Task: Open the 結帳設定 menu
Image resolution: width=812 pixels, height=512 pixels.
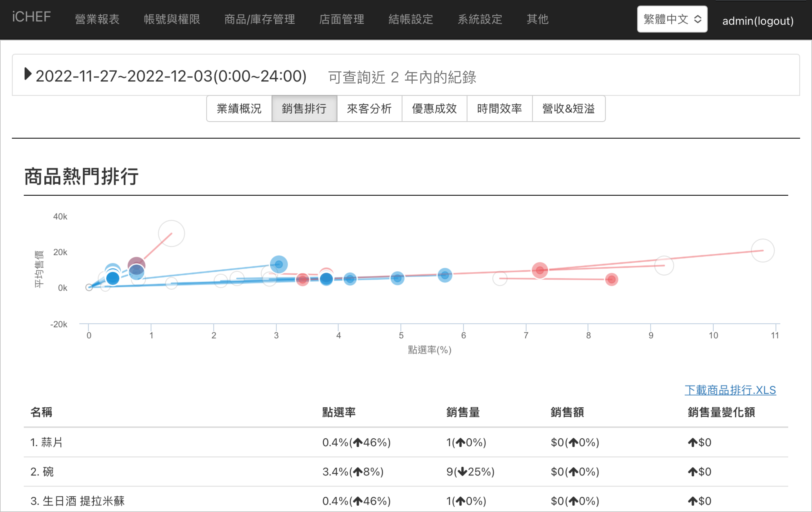Action: point(410,19)
